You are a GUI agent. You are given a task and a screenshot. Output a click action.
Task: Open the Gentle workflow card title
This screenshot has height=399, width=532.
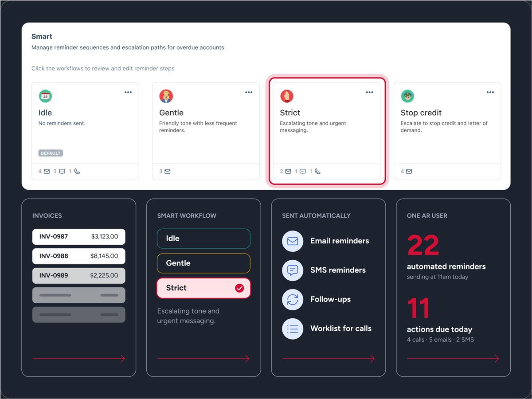point(171,113)
